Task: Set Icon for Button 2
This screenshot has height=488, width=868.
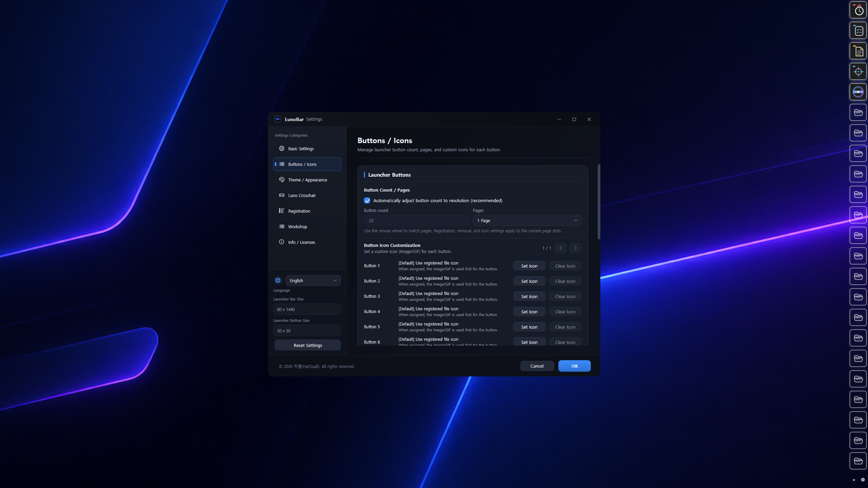Action: [x=529, y=281]
